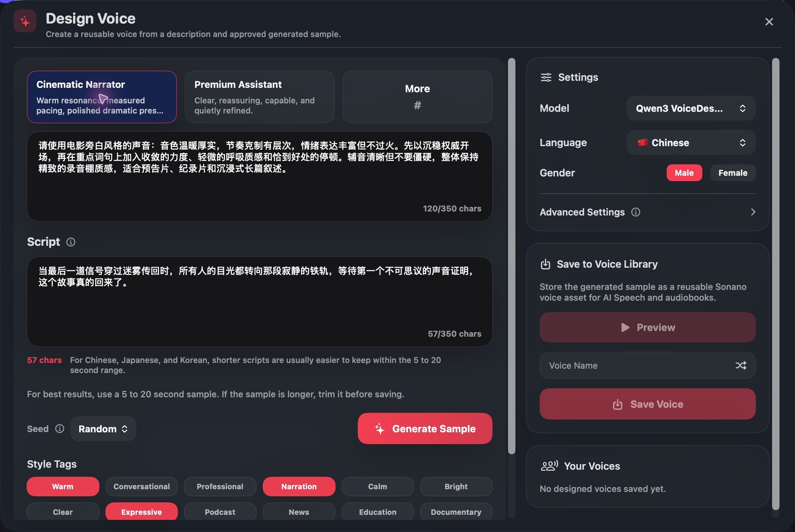Open Advanced Settings info icon
This screenshot has width=795, height=532.
[x=635, y=212]
